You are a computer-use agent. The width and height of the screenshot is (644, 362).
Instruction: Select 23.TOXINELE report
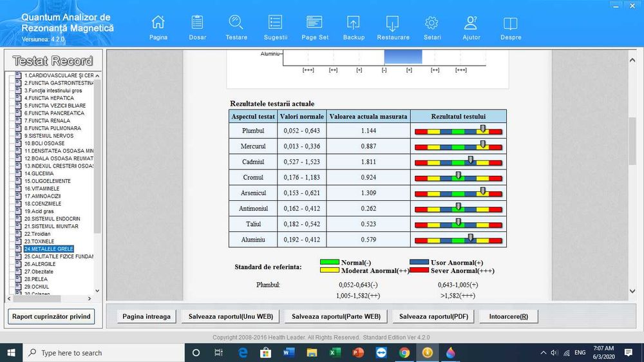click(39, 242)
